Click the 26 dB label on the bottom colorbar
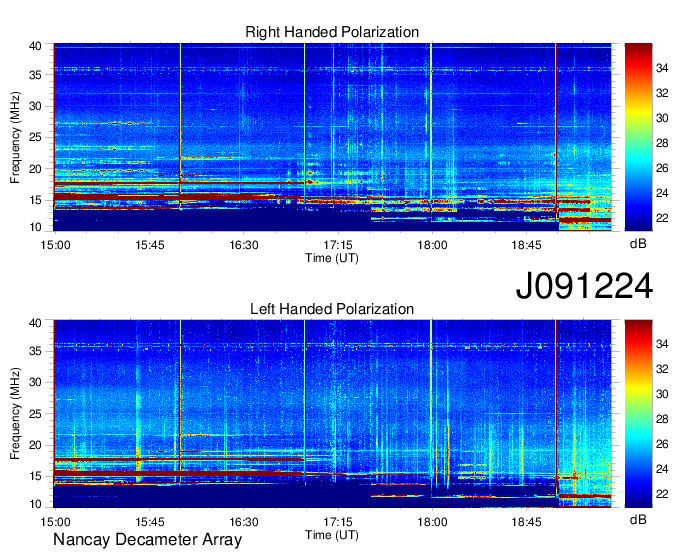 click(x=662, y=444)
